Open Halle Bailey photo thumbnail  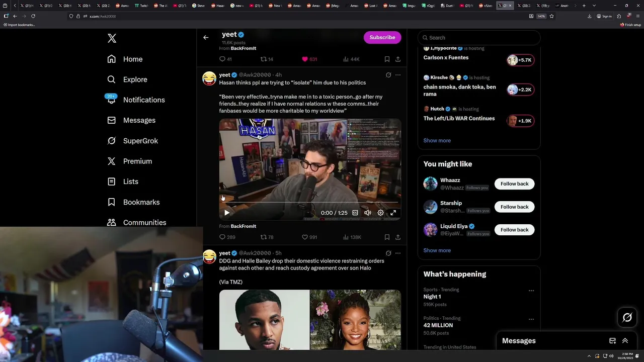(x=356, y=320)
